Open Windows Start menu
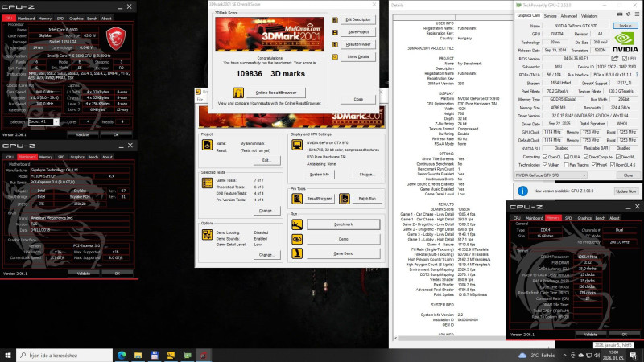The image size is (644, 362). (8, 356)
